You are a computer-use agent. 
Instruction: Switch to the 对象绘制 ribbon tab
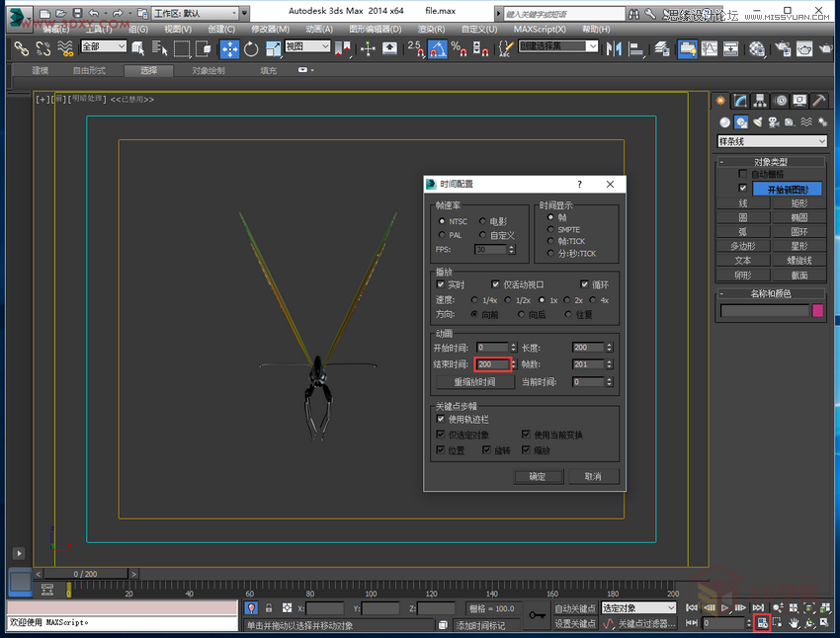pos(208,71)
